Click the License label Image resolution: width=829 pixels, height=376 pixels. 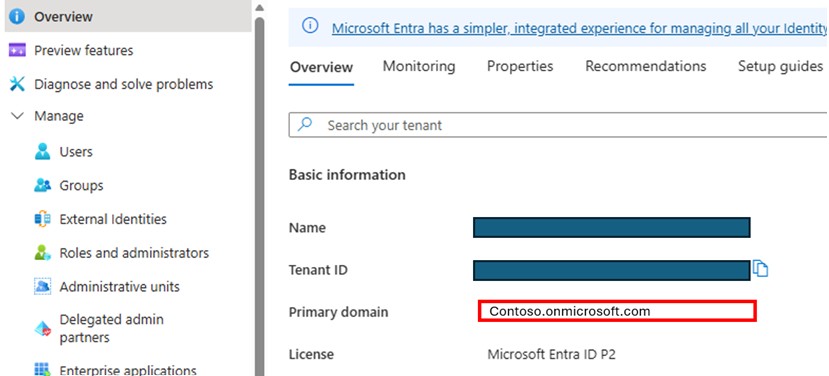[x=311, y=354]
